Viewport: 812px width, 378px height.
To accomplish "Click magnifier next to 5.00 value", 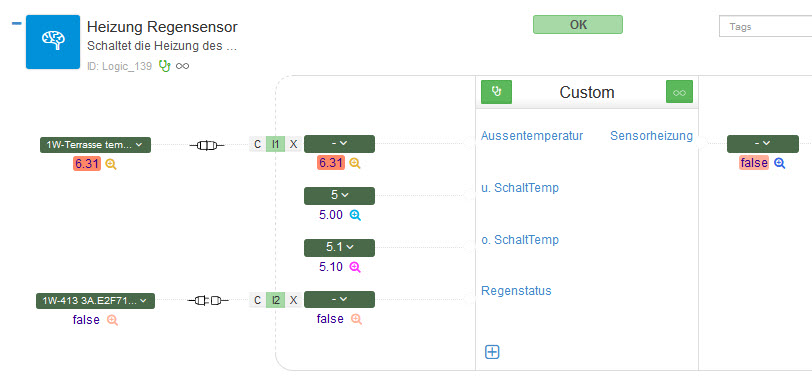I will tap(355, 215).
